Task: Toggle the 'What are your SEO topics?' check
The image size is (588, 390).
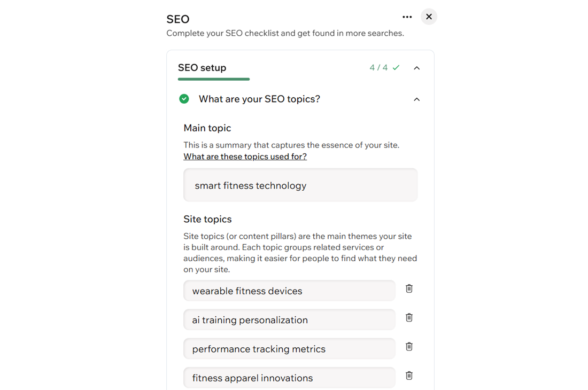Action: [x=184, y=99]
